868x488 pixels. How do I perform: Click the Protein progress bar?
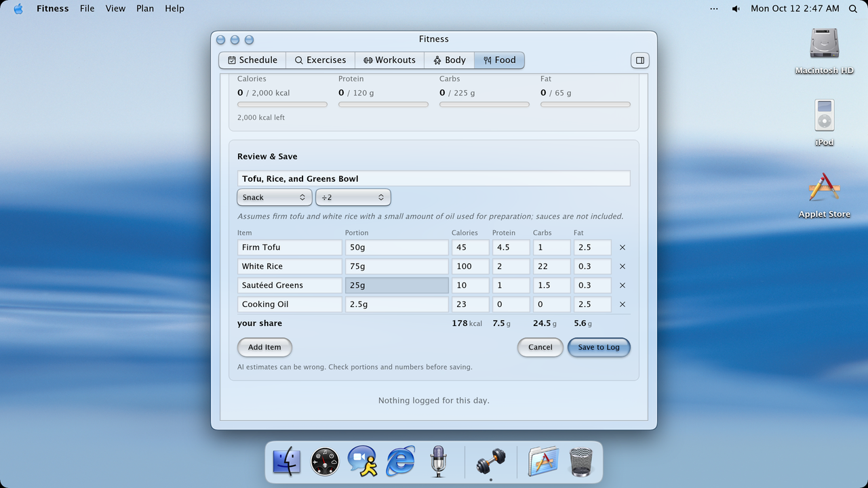pos(383,104)
